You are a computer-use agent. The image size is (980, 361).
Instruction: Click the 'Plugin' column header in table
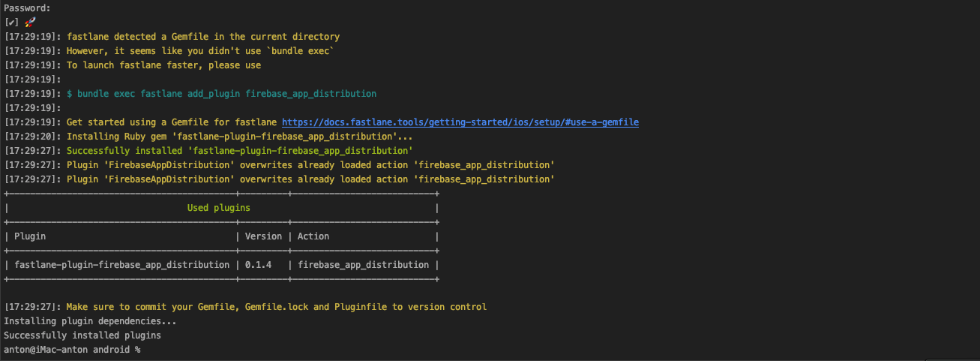coord(30,236)
